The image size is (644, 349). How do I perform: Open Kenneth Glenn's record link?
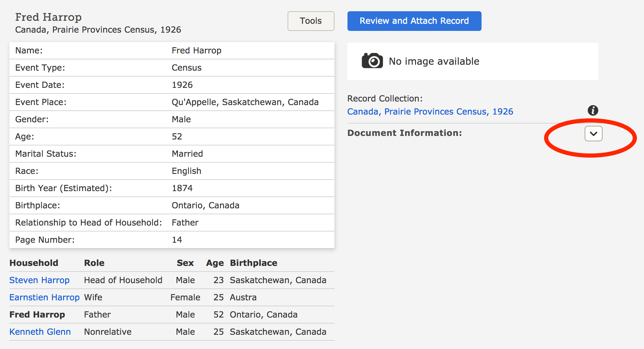[x=40, y=332]
